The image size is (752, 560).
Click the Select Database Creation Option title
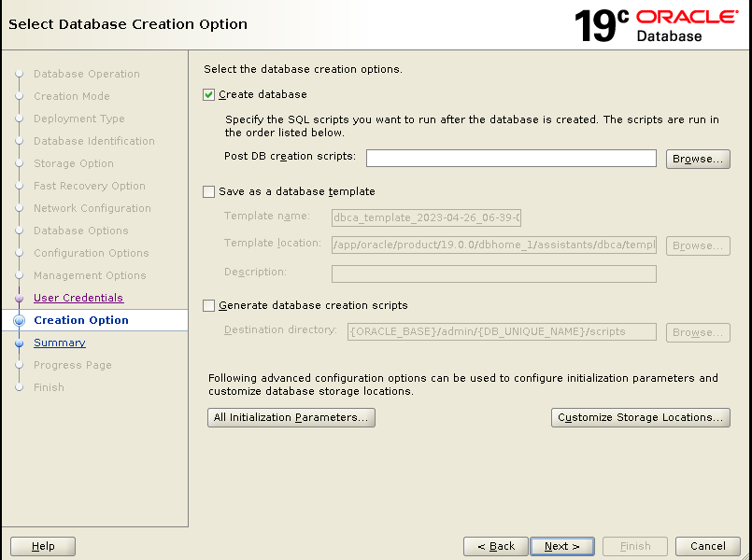click(128, 24)
